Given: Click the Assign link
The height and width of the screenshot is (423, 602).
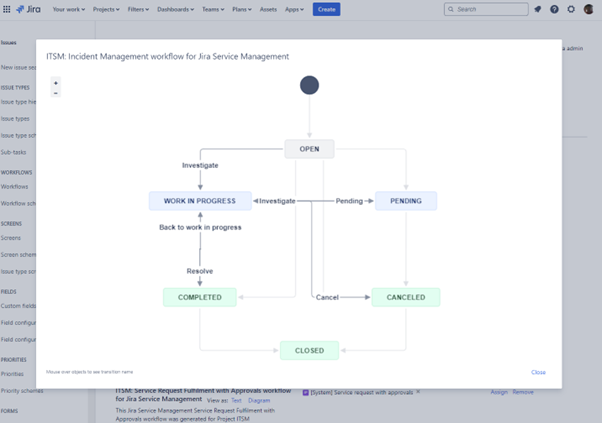Looking at the screenshot, I should [499, 392].
